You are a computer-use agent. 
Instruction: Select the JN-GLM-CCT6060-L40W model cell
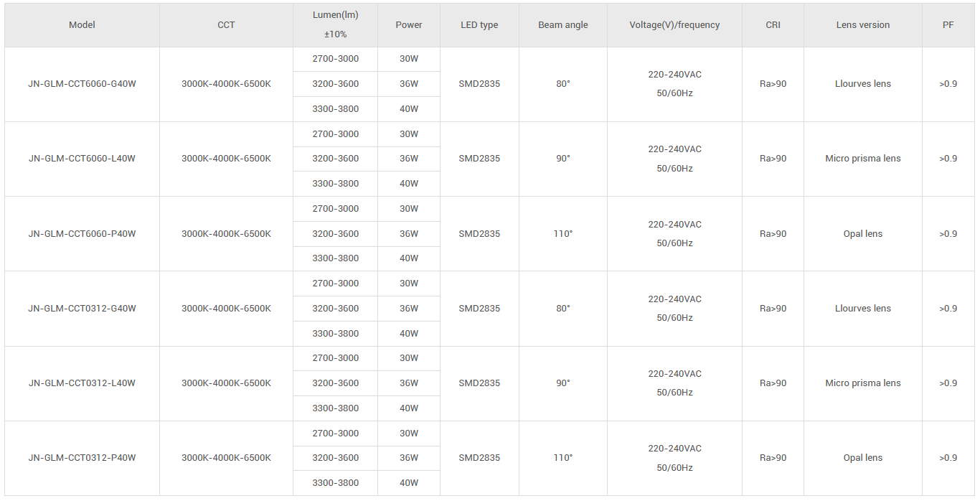tap(82, 159)
